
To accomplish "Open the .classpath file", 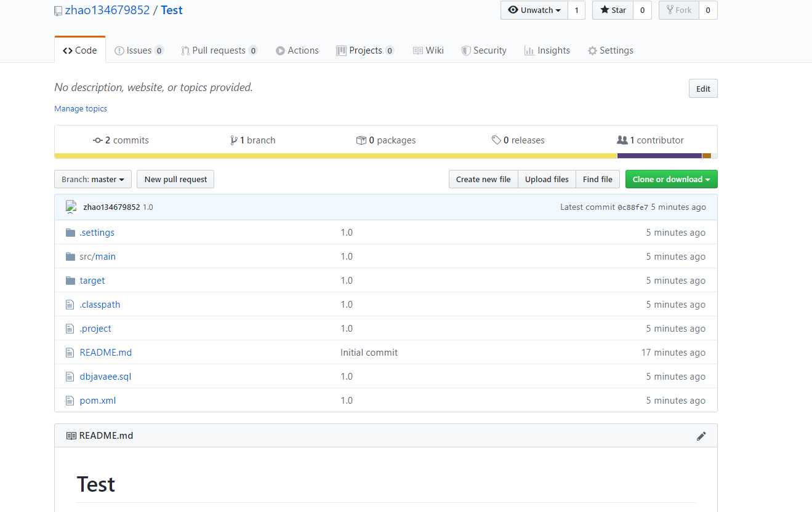I will pyautogui.click(x=100, y=305).
